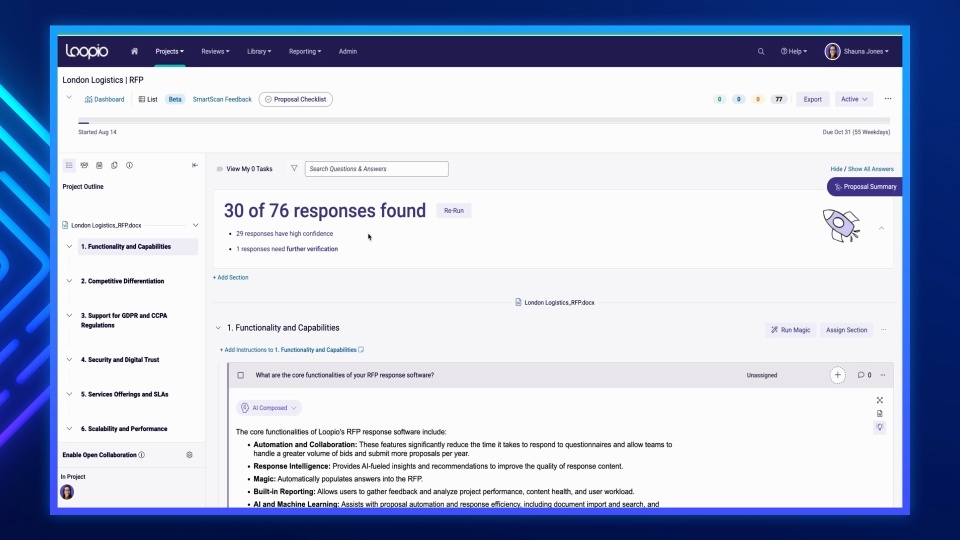Image resolution: width=960 pixels, height=540 pixels.
Task: Open the Reviews menu
Action: click(x=216, y=51)
